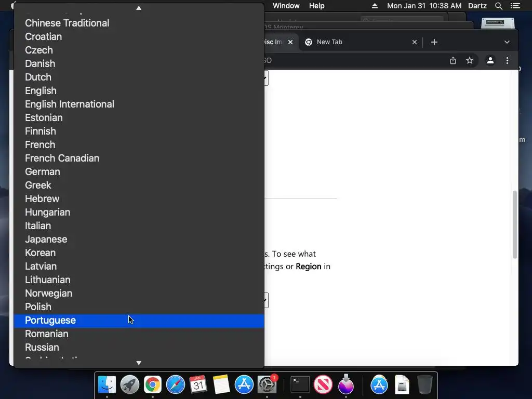
Task: Select English from the language list
Action: pos(139,91)
